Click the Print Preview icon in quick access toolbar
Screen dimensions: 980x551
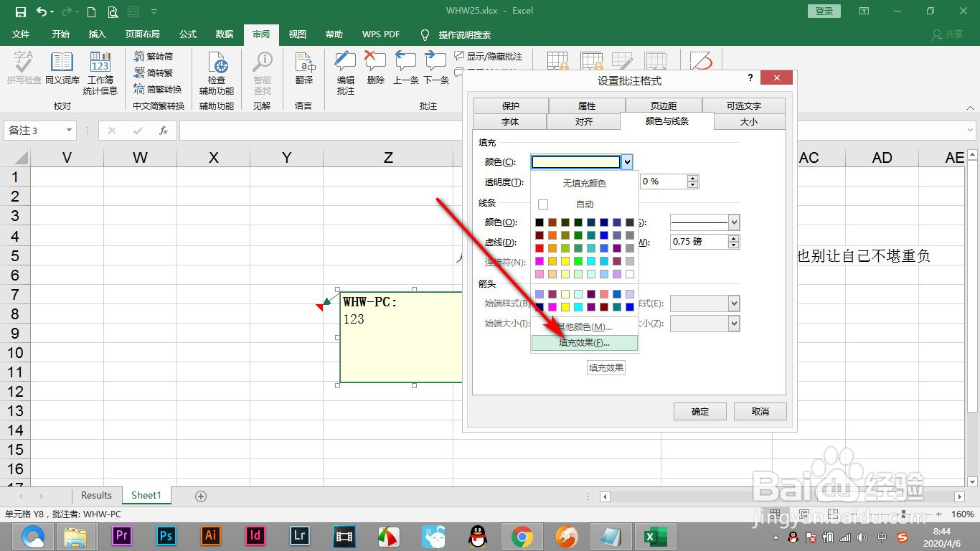pos(113,11)
